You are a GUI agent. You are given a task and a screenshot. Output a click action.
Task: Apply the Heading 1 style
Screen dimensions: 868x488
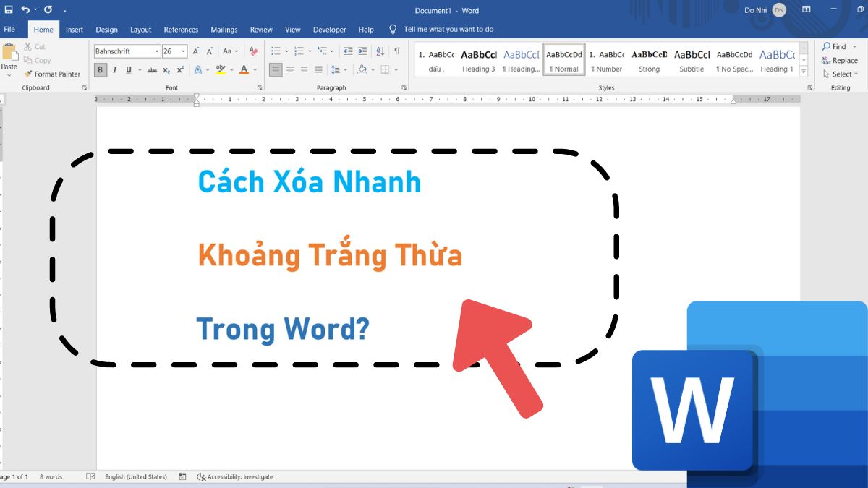[x=777, y=60]
